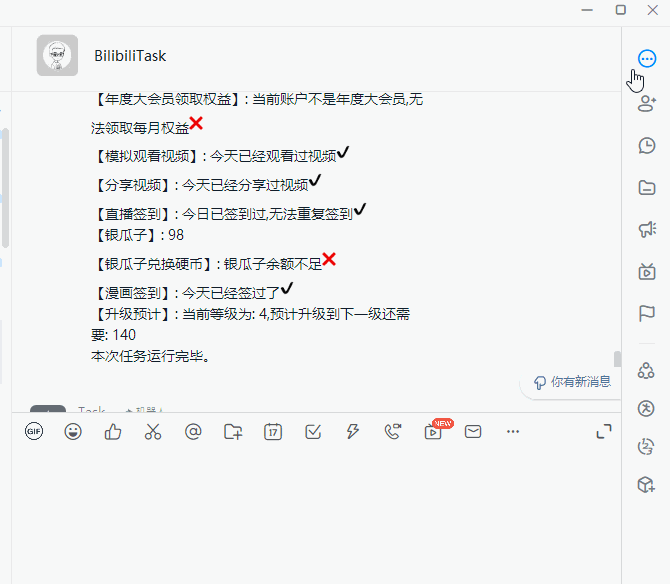Viewport: 670px width, 584px height.
Task: Open the calendar schedule icon
Action: (273, 431)
